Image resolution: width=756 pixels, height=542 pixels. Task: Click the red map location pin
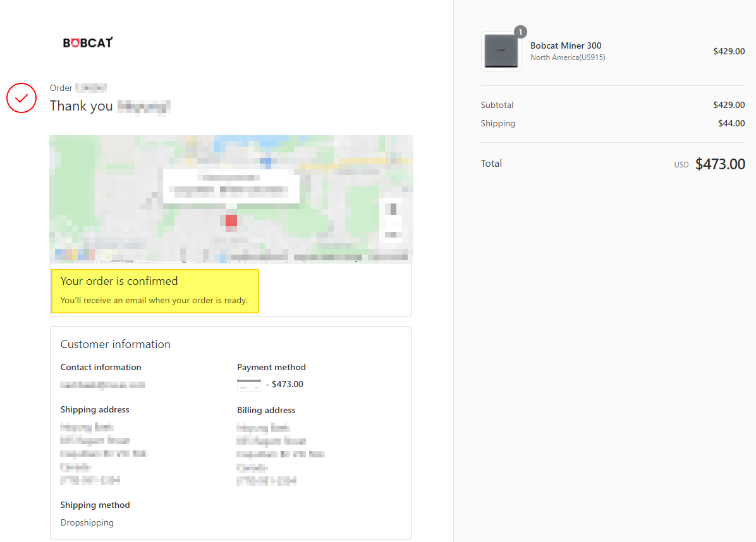click(231, 220)
